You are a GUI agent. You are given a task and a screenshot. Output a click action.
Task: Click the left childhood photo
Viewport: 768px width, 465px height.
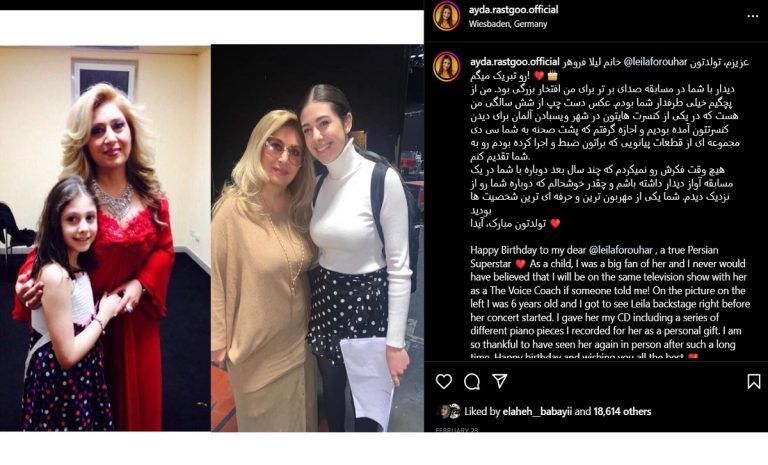click(x=105, y=239)
